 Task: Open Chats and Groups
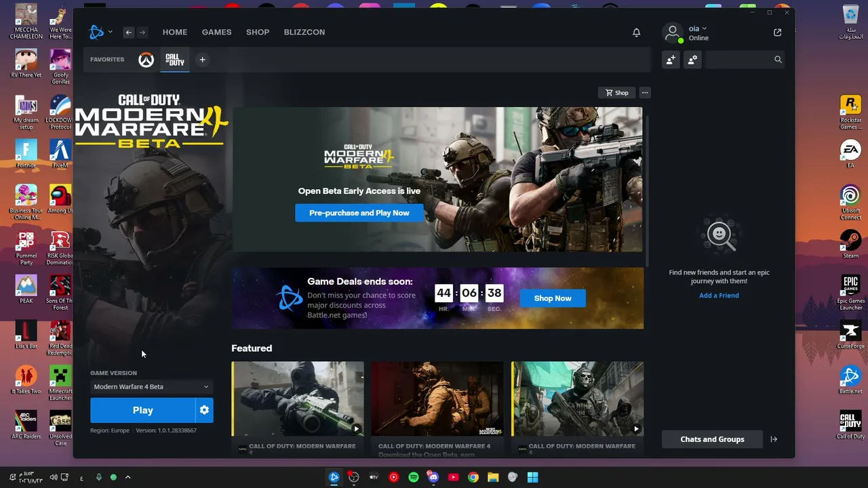coord(712,439)
